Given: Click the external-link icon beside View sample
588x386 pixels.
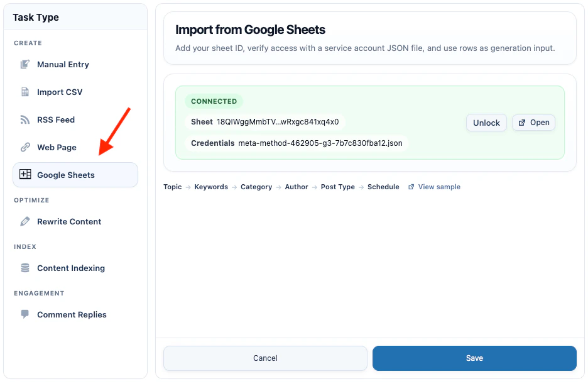Looking at the screenshot, I should pos(411,187).
